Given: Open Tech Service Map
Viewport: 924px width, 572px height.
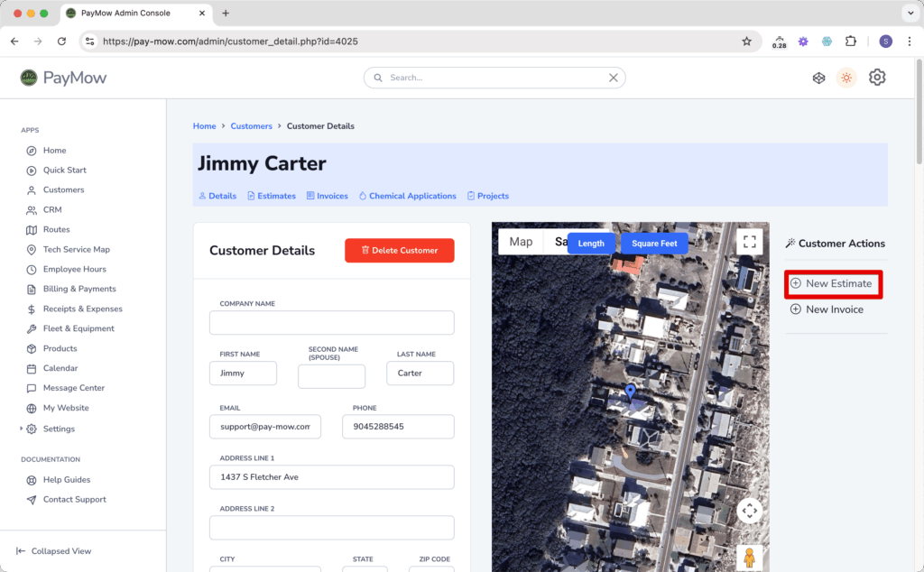Looking at the screenshot, I should click(69, 249).
